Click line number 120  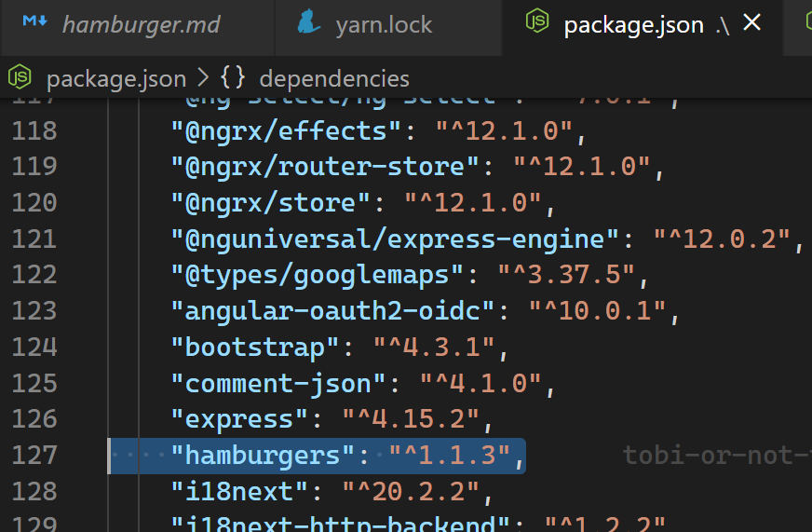pyautogui.click(x=34, y=203)
